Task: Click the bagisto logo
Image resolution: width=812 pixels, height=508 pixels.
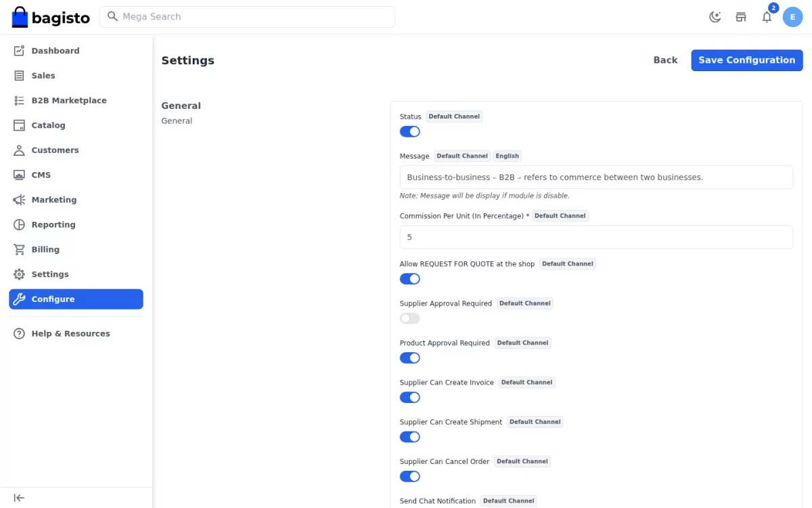Action: [x=51, y=17]
